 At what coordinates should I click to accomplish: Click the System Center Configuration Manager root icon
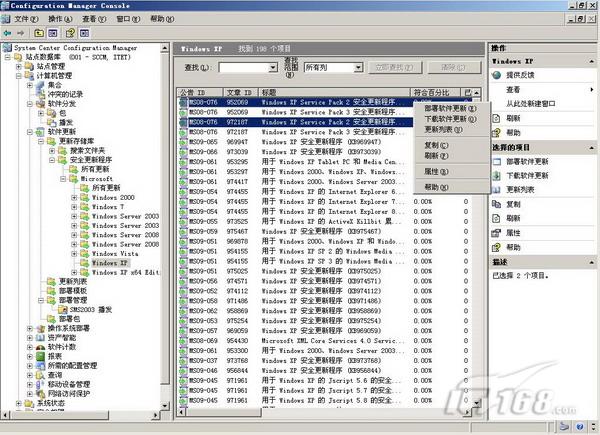[7, 48]
